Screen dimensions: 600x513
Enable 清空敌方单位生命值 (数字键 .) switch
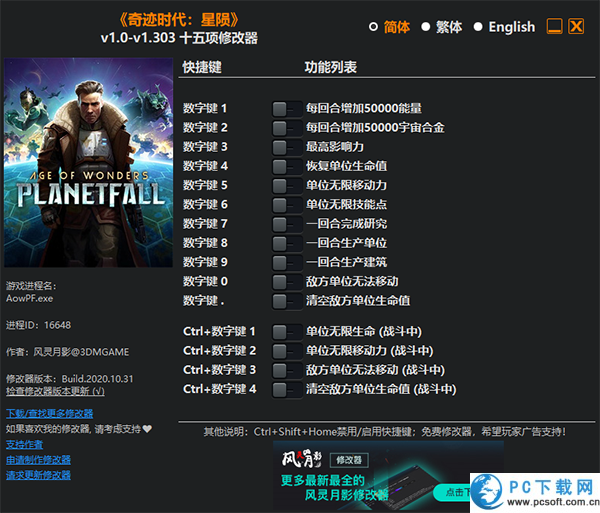click(287, 301)
